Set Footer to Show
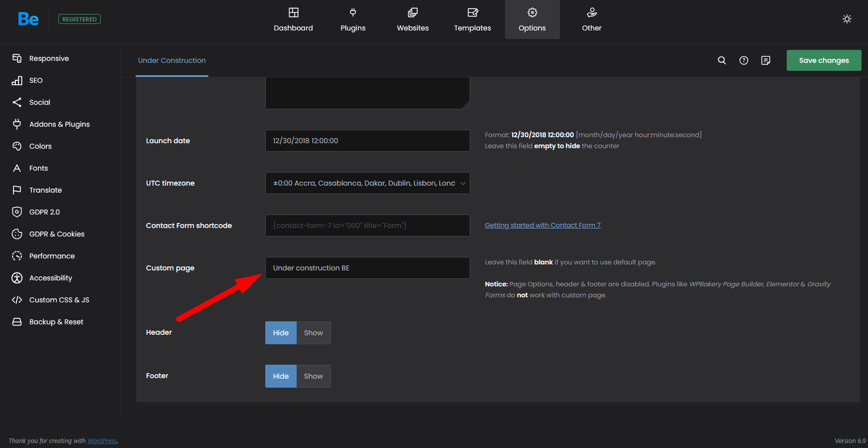The image size is (868, 448). [x=313, y=376]
